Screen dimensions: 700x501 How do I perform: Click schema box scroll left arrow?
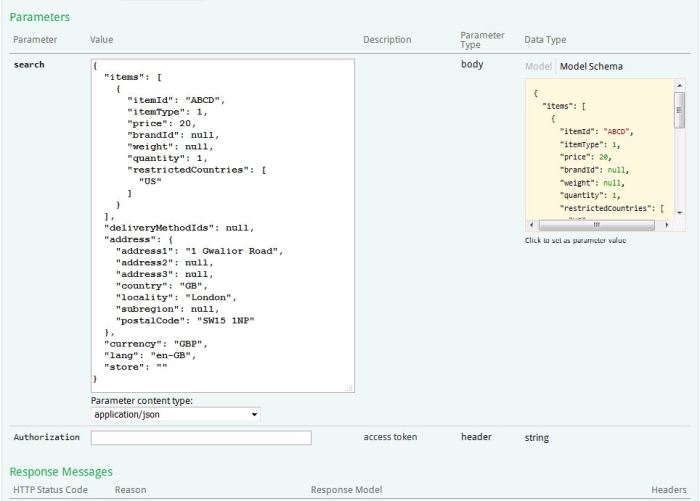[531, 225]
